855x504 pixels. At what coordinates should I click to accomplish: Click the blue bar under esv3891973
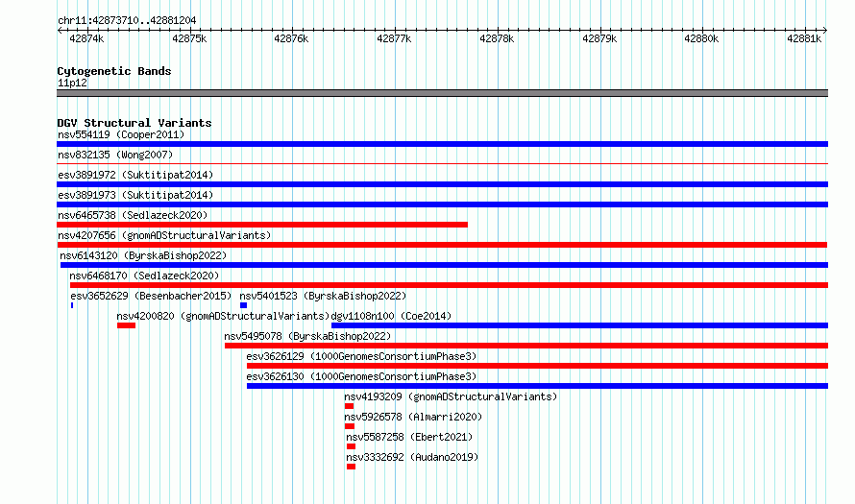442,204
